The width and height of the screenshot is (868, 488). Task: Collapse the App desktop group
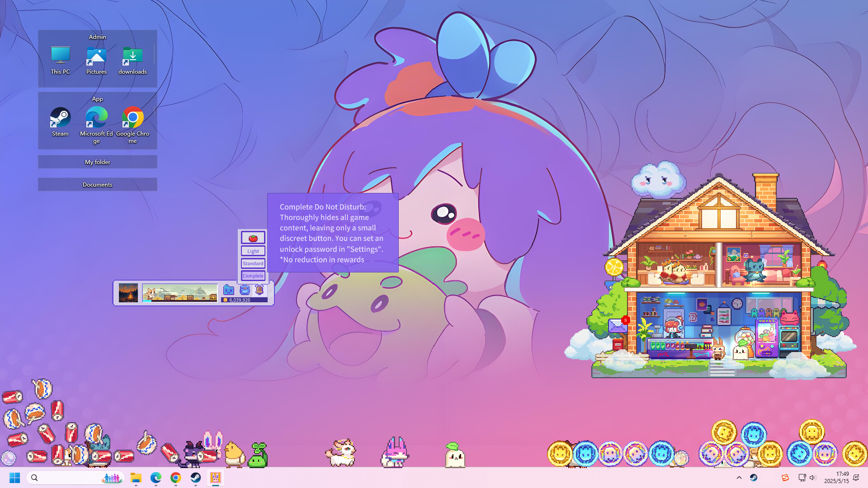97,99
